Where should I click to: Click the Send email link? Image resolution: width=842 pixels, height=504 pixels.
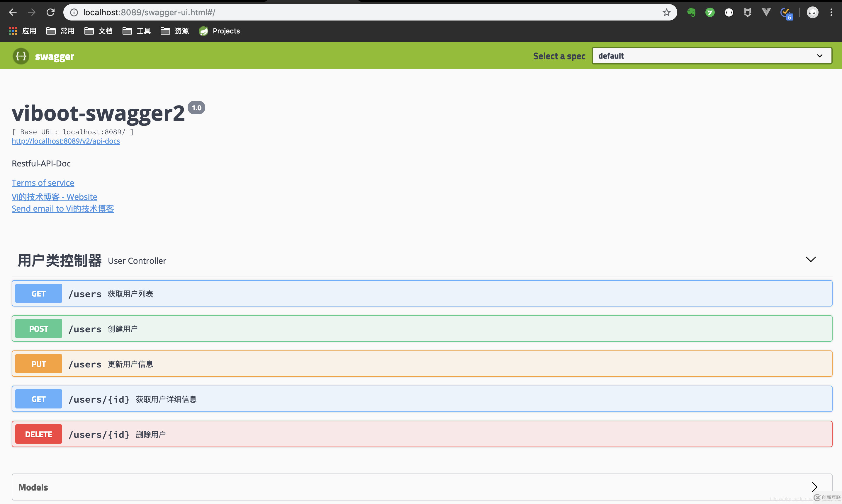pyautogui.click(x=62, y=209)
